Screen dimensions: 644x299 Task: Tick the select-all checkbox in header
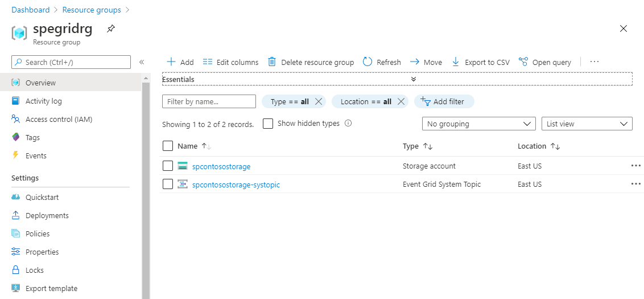tap(168, 146)
